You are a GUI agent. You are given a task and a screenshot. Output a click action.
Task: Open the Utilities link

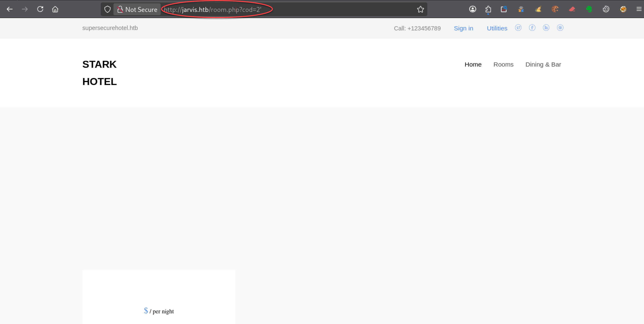tap(497, 28)
